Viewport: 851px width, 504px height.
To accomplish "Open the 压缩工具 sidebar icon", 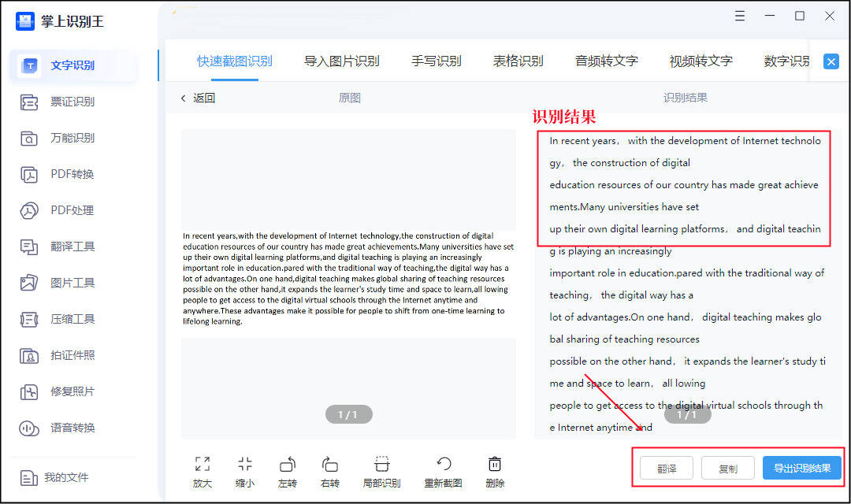I will click(29, 319).
